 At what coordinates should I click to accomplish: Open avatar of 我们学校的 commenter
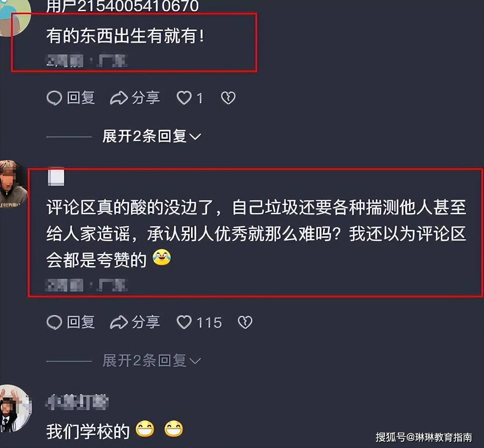(x=15, y=408)
